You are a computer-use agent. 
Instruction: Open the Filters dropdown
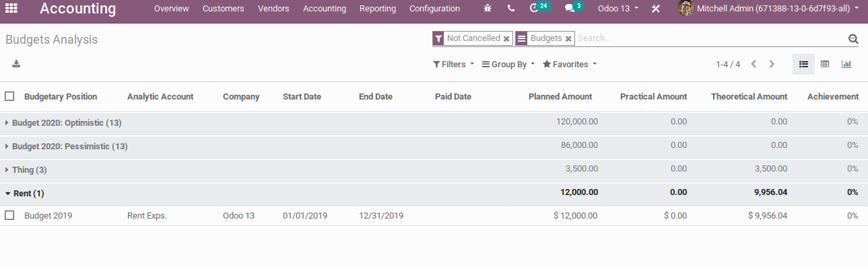point(453,65)
